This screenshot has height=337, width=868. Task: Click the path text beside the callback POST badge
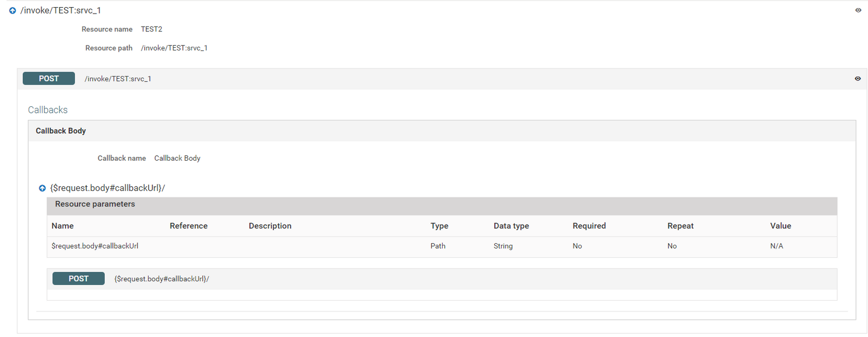click(x=162, y=279)
